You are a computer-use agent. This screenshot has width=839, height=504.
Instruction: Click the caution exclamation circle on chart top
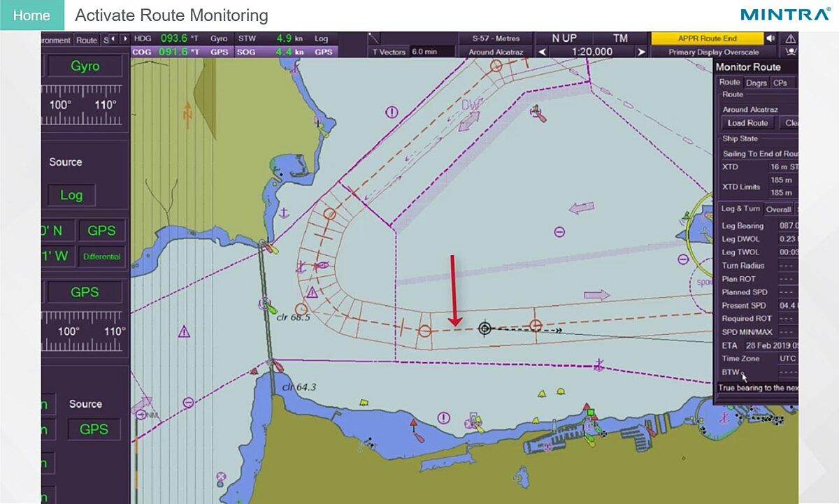(x=392, y=112)
